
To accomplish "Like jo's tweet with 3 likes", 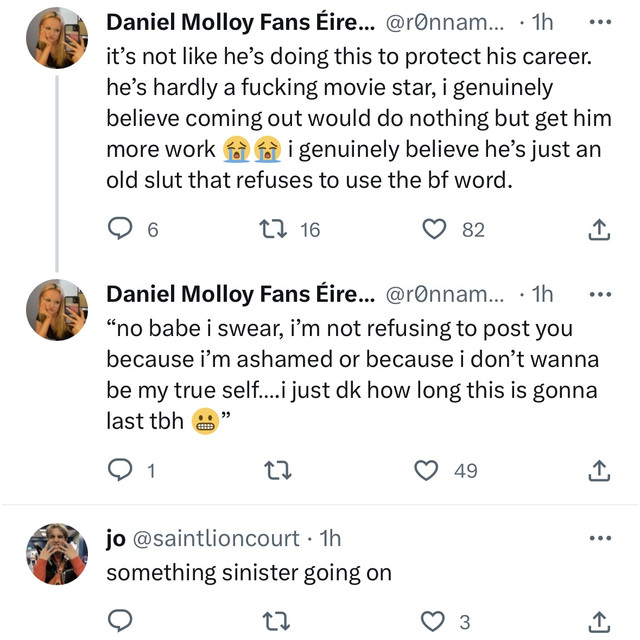I will click(x=433, y=621).
